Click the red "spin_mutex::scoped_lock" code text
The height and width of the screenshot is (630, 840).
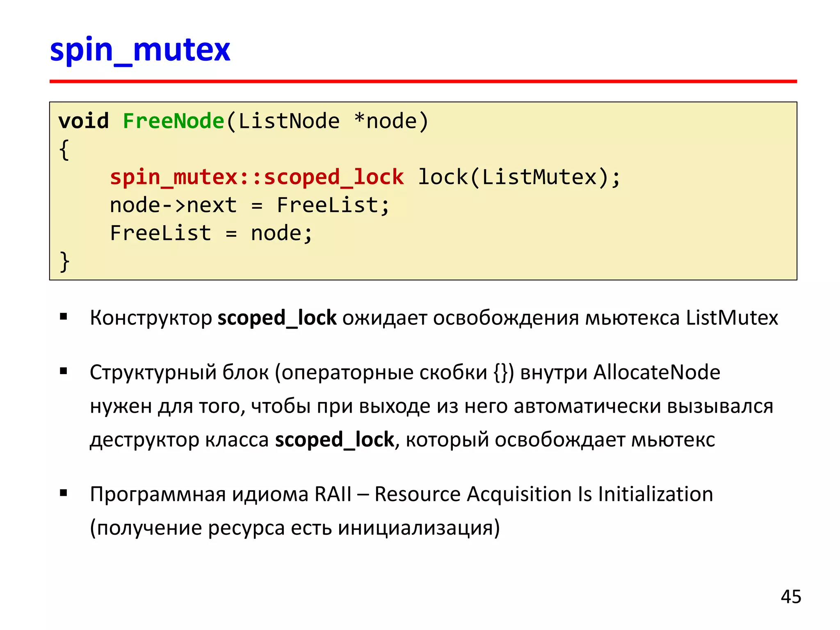click(257, 178)
